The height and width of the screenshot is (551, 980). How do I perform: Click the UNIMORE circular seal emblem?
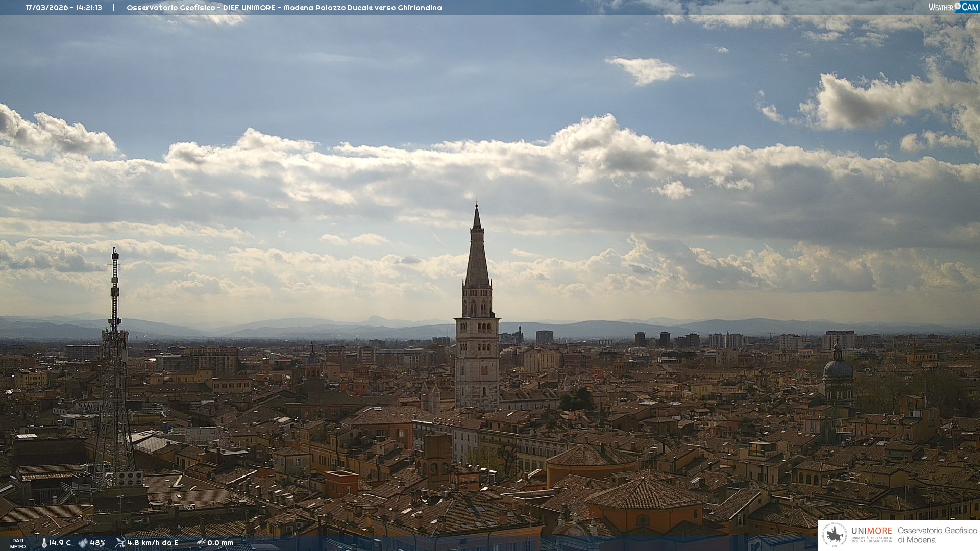pyautogui.click(x=835, y=535)
